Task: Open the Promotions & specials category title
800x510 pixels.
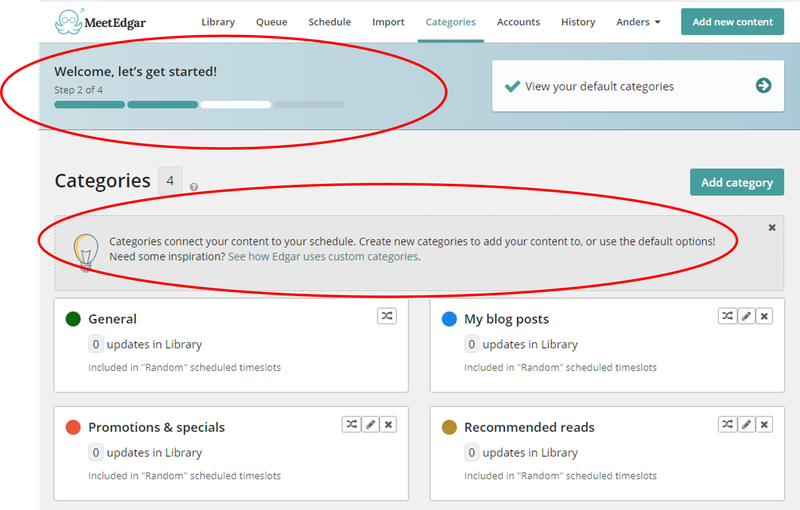Action: [x=156, y=427]
